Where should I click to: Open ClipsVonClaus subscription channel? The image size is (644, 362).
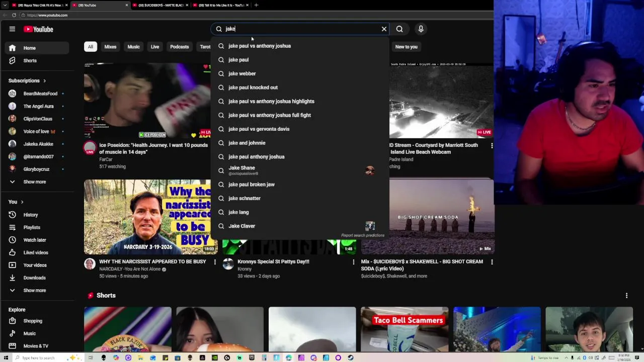click(37, 119)
